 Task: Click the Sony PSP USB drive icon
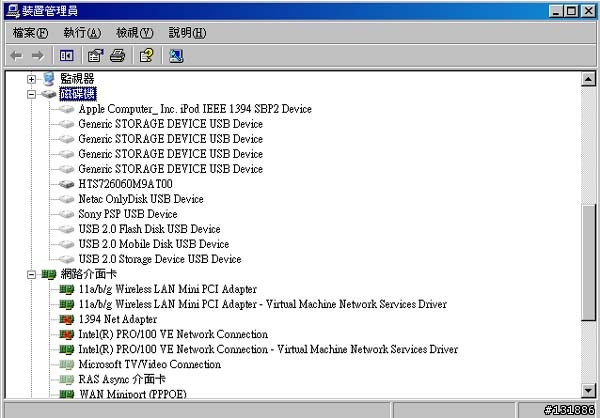click(66, 214)
